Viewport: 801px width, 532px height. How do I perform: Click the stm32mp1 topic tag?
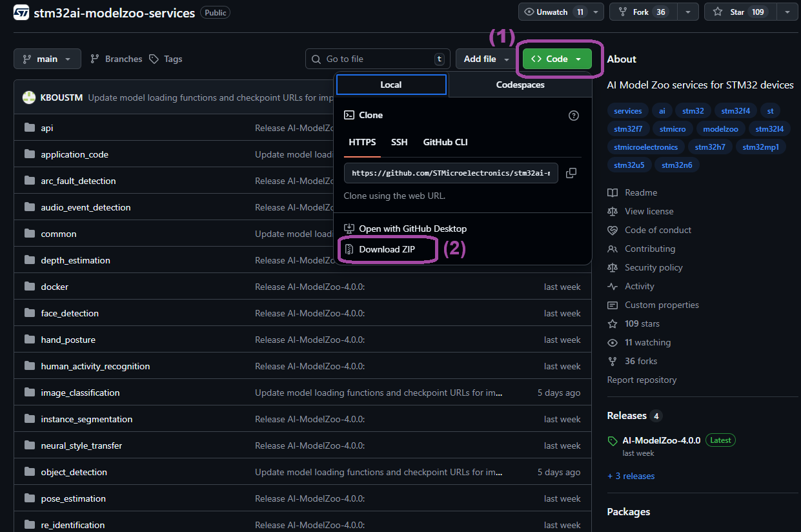[x=761, y=147]
